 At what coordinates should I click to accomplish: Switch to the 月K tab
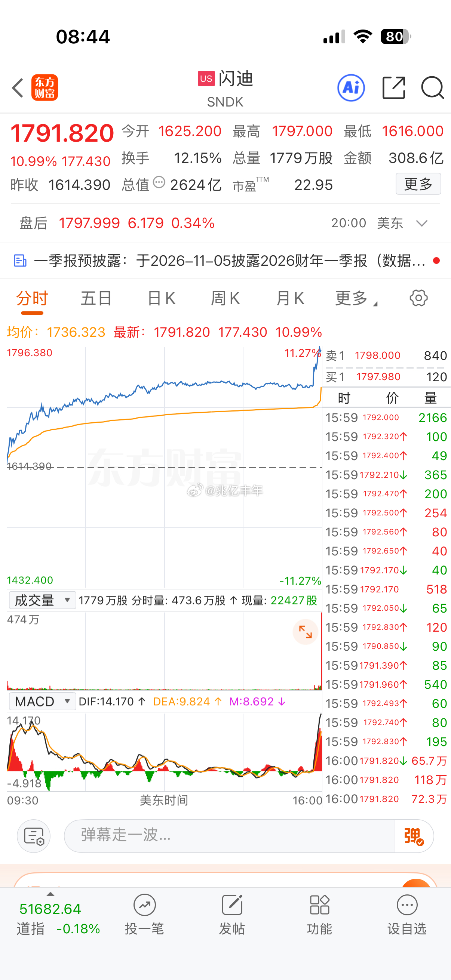[x=290, y=298]
